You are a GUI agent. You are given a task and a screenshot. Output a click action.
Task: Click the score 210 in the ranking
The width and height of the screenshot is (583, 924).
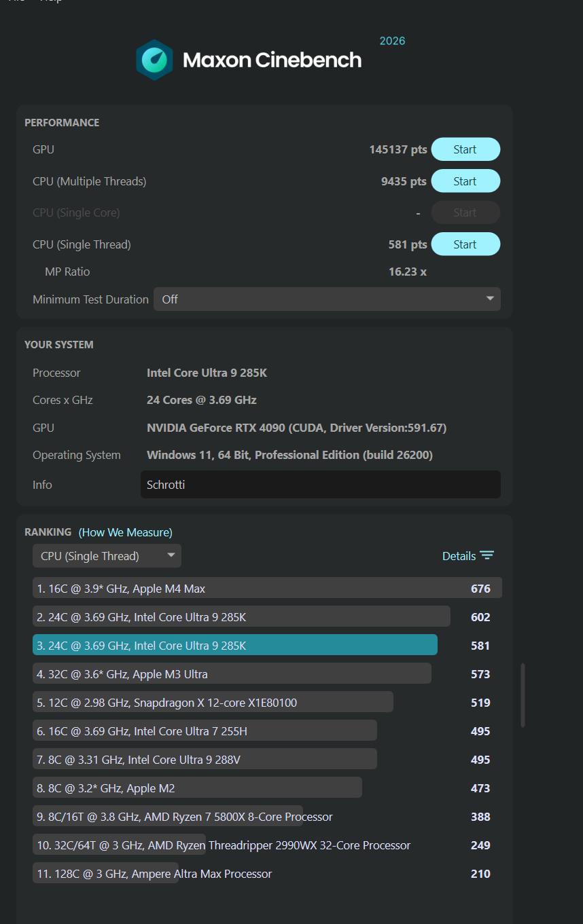pyautogui.click(x=480, y=874)
